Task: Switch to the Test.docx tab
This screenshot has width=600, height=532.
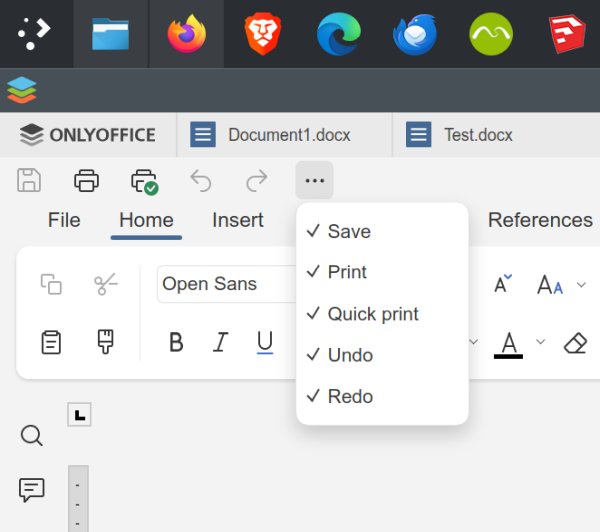Action: coord(496,135)
